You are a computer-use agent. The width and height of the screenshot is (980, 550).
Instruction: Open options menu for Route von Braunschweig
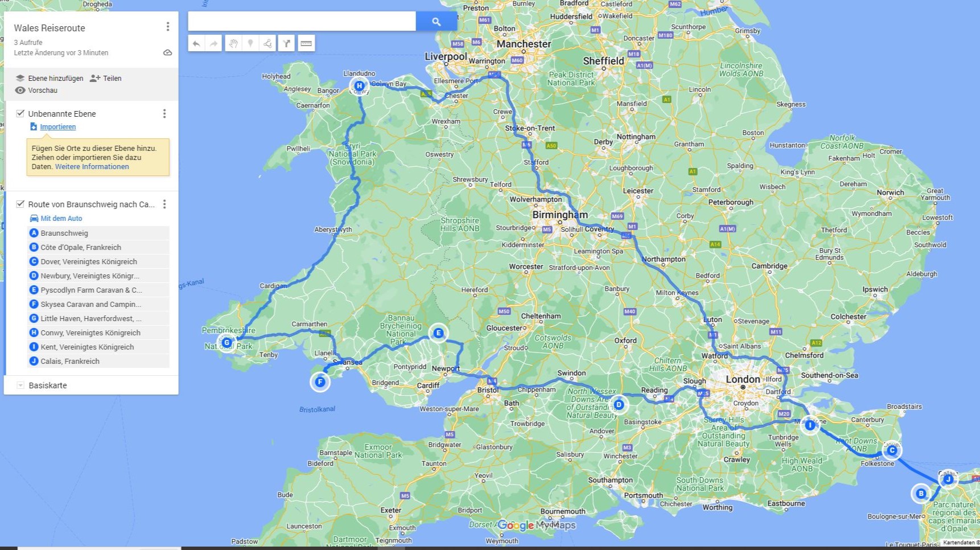point(164,204)
